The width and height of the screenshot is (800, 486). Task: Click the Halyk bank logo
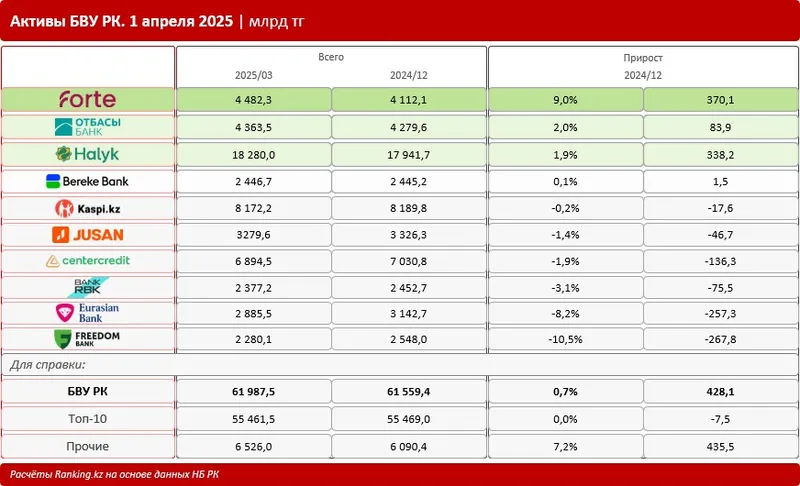[87, 154]
